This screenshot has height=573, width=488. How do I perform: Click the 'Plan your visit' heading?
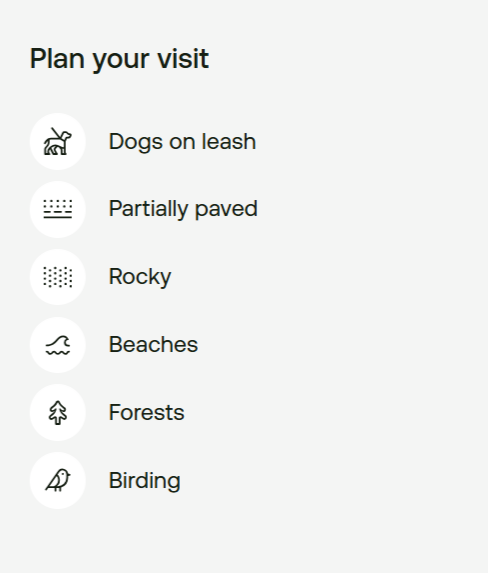click(119, 59)
